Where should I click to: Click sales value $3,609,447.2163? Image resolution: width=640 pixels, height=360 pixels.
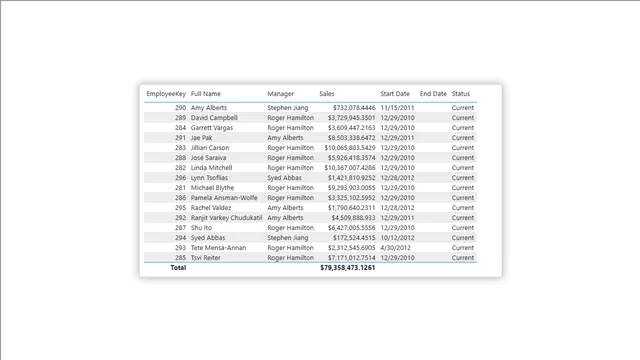351,128
